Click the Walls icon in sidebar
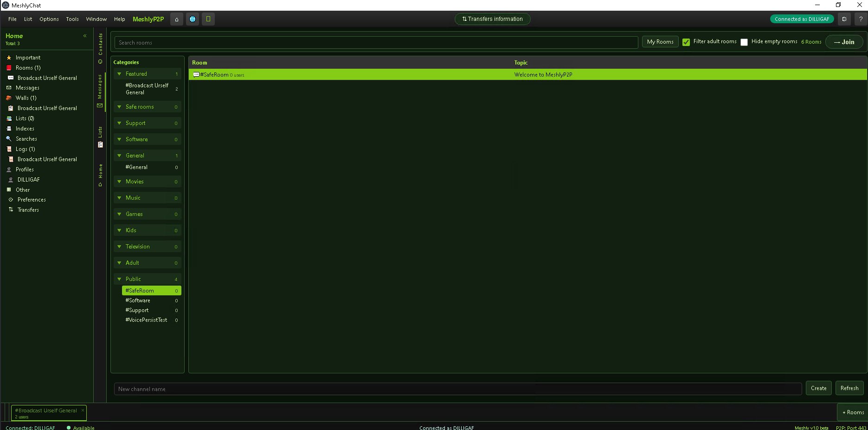The width and height of the screenshot is (868, 430). point(9,98)
